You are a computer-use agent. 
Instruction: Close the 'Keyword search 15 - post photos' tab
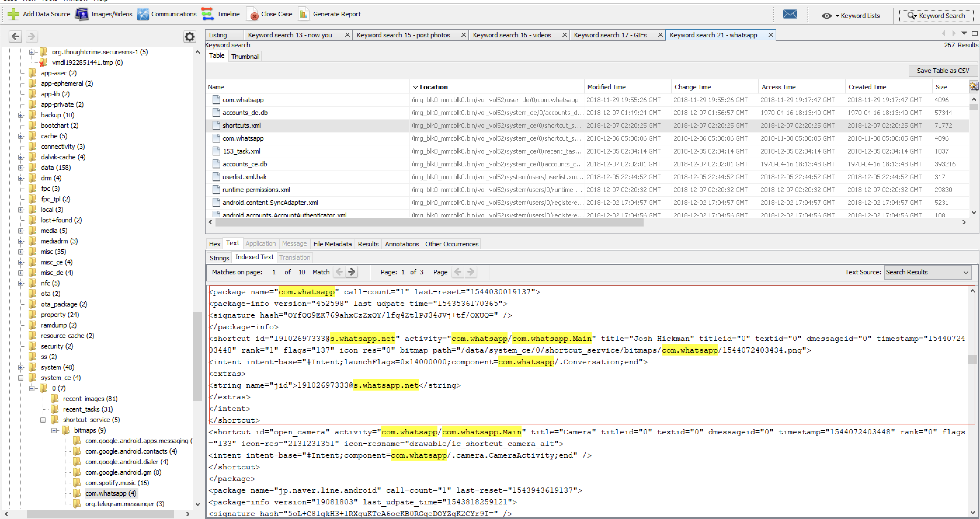(463, 35)
